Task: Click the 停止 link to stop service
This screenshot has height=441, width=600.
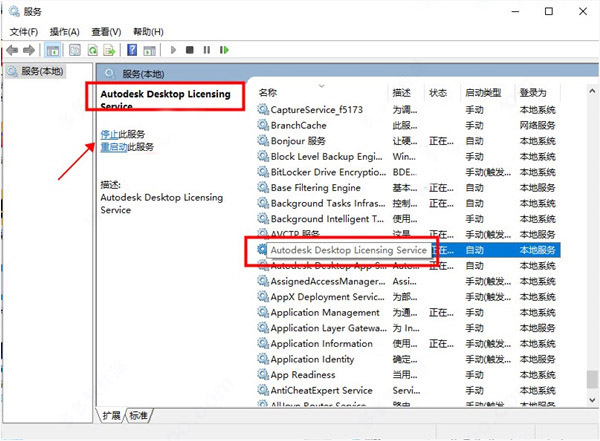Action: point(109,133)
